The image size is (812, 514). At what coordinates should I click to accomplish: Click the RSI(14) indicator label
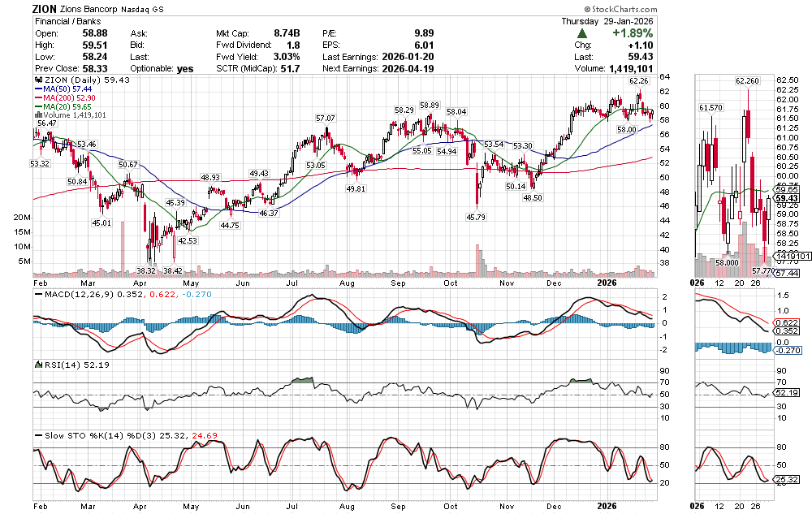click(58, 365)
